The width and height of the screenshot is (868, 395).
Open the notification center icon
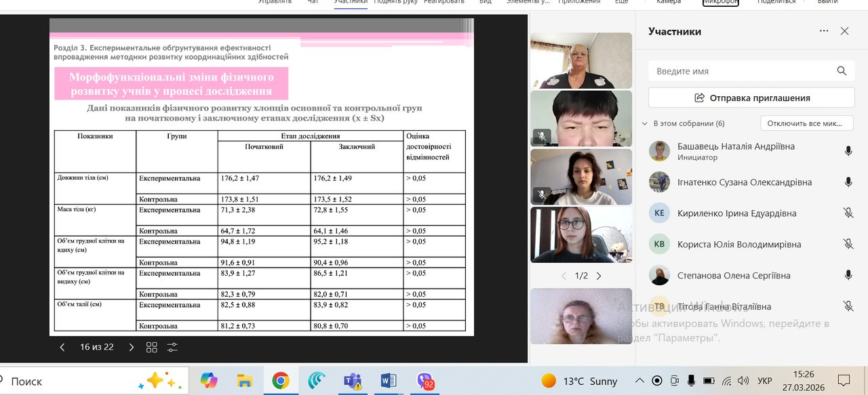point(844,381)
